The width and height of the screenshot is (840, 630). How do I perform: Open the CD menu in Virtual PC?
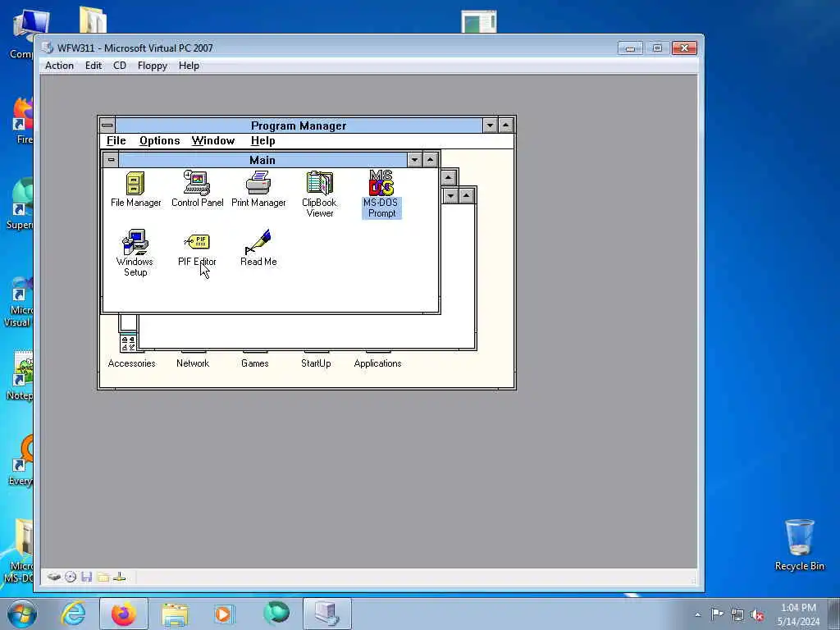click(x=120, y=66)
